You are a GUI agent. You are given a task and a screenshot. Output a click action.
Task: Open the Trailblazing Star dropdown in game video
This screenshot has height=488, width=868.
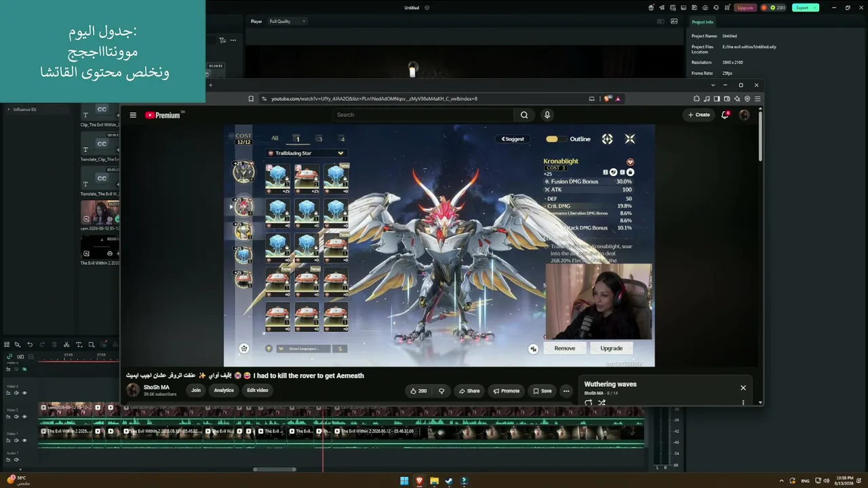coord(306,153)
